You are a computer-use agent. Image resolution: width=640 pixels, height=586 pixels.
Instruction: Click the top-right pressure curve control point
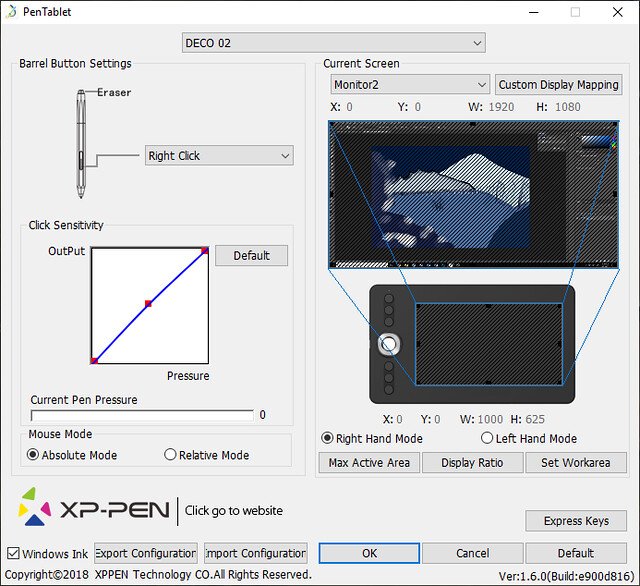205,250
